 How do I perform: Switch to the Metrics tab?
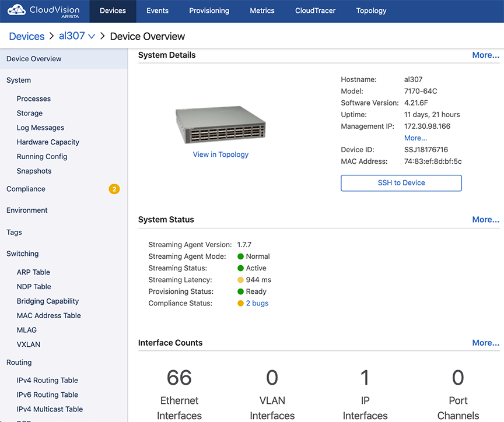[262, 11]
